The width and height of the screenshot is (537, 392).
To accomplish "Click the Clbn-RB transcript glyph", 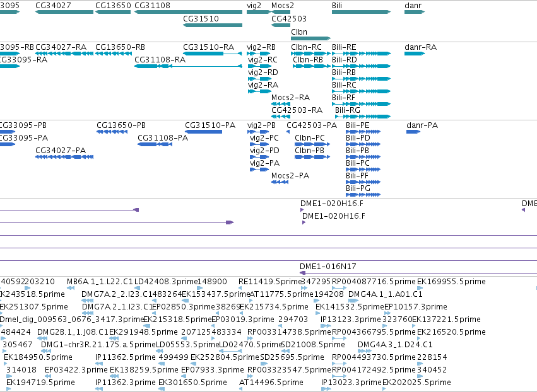I will pyautogui.click(x=312, y=66).
